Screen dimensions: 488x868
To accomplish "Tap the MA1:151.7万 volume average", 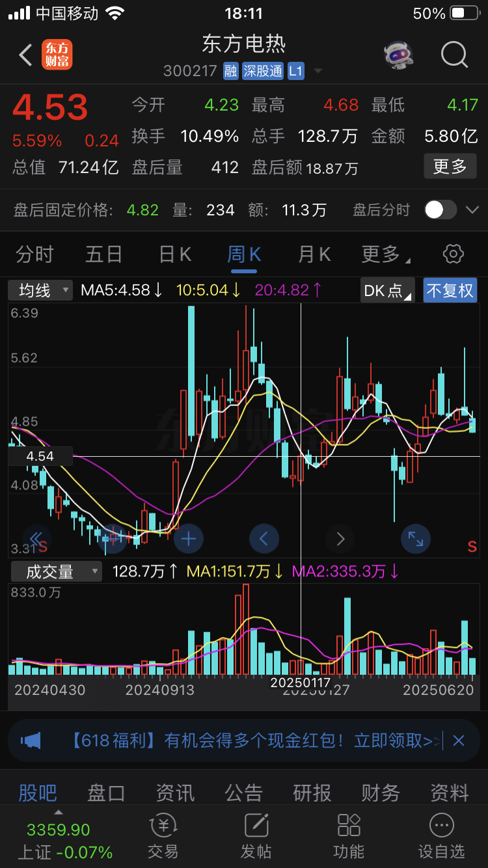I will point(234,572).
